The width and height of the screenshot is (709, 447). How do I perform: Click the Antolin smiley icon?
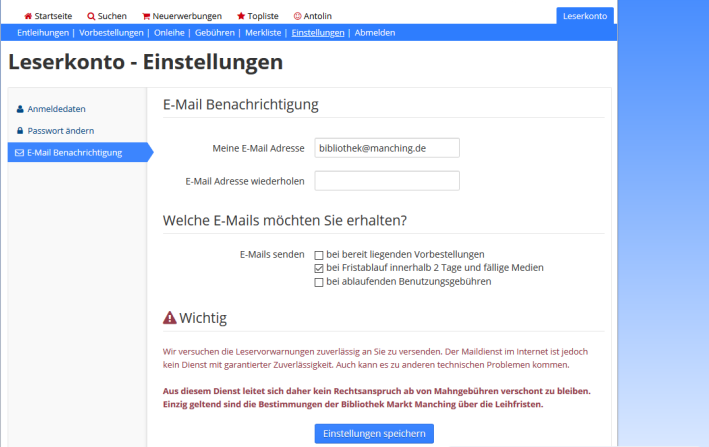pyautogui.click(x=297, y=16)
